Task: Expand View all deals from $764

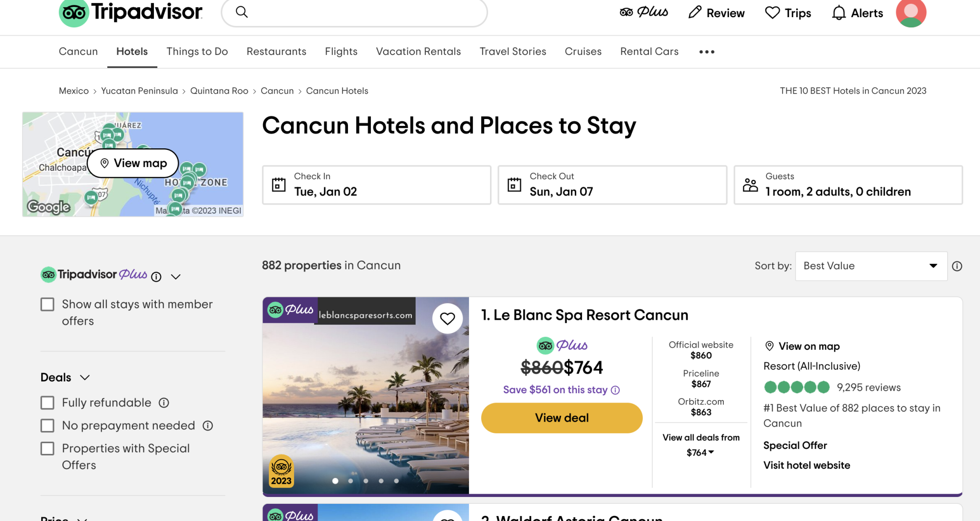Action: (x=701, y=452)
